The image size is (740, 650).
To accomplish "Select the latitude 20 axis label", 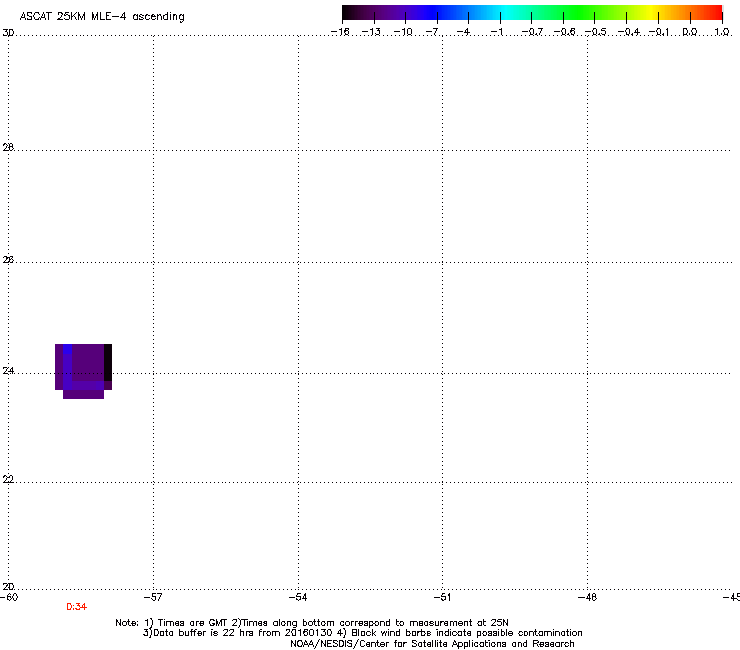I will click(8, 587).
